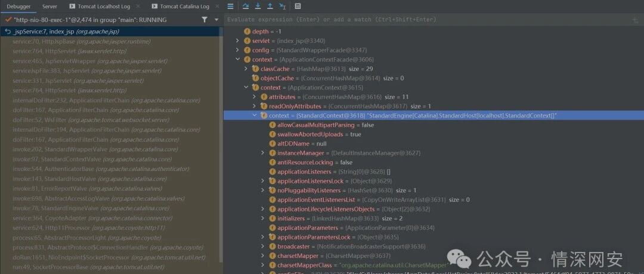
Task: Collapse the context ApplicationContextFacade@3606 node
Action: 237,60
